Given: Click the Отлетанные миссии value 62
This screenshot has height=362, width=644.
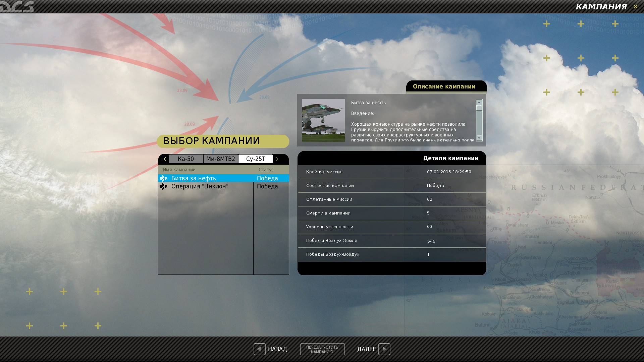Looking at the screenshot, I should pos(430,199).
